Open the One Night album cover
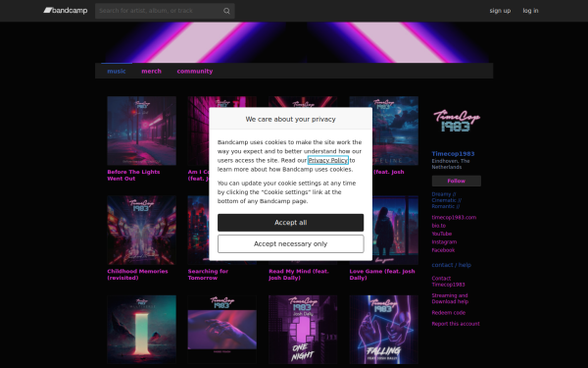 coord(303,330)
